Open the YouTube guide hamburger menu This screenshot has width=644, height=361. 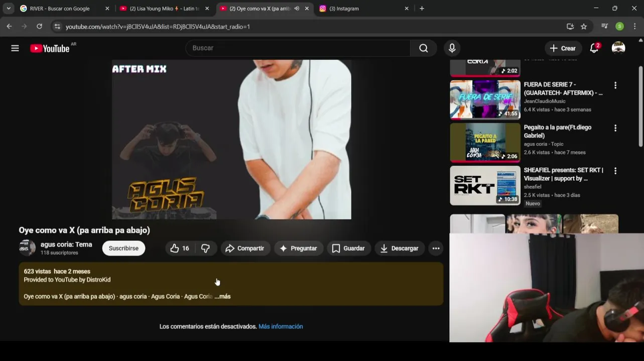coord(15,48)
